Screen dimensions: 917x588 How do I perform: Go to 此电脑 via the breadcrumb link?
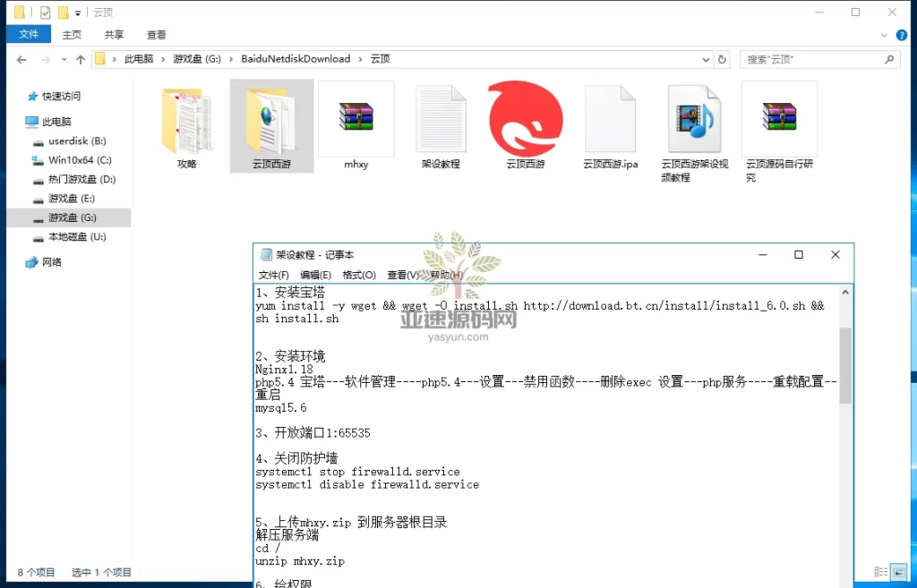click(141, 58)
